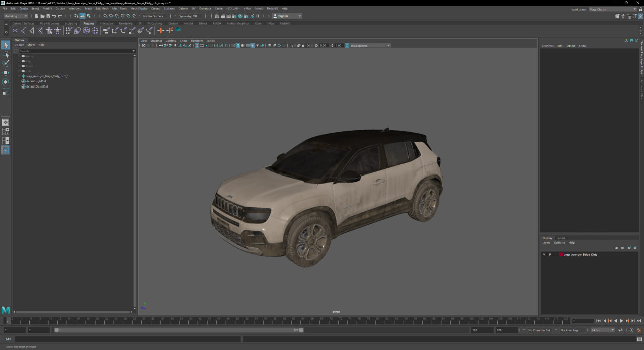Create new empty display layer icon
This screenshot has height=350, width=644.
tap(629, 248)
